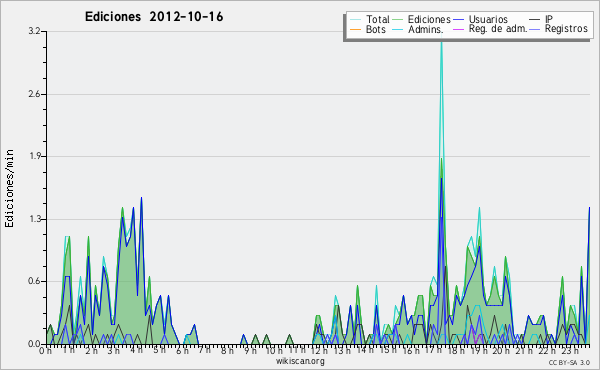
Task: Select the 'Usuarios' legend entry
Action: pyautogui.click(x=488, y=19)
